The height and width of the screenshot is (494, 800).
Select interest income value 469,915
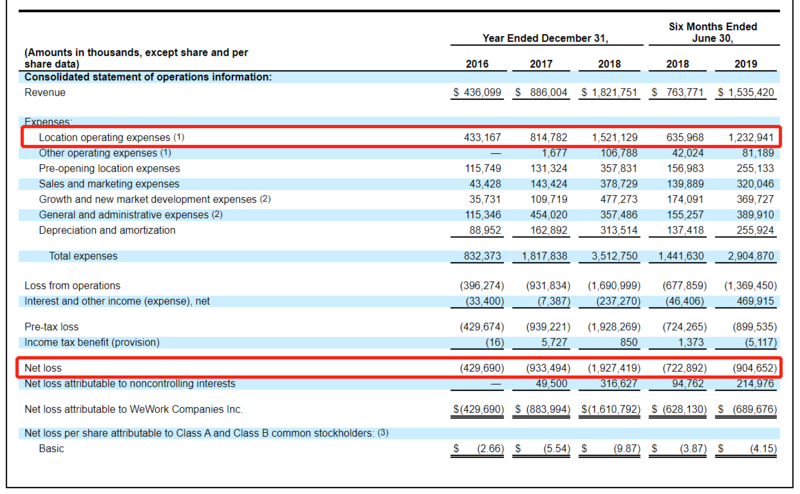click(755, 301)
